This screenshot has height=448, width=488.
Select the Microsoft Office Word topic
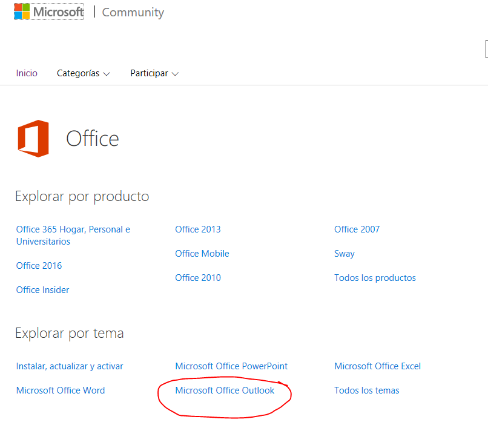[x=61, y=390]
